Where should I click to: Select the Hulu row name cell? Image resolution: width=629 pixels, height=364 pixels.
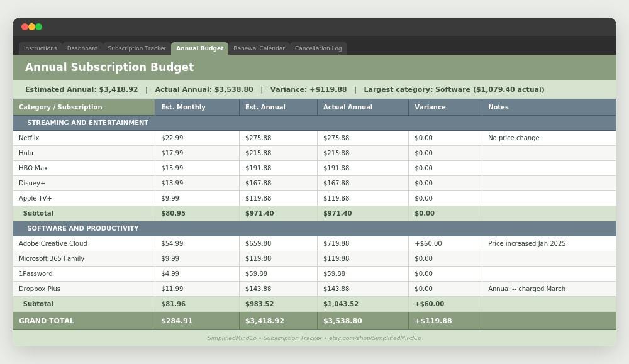[84, 153]
